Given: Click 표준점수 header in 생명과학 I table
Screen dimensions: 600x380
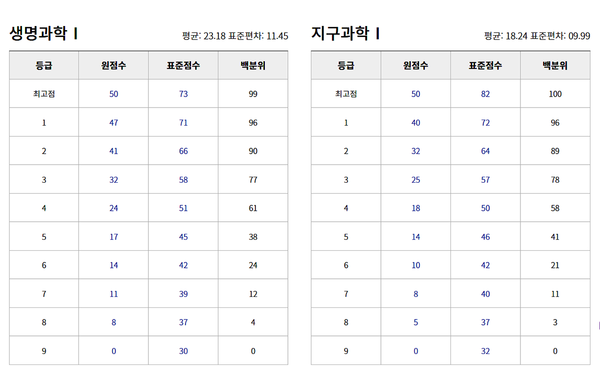Looking at the screenshot, I should tap(183, 65).
